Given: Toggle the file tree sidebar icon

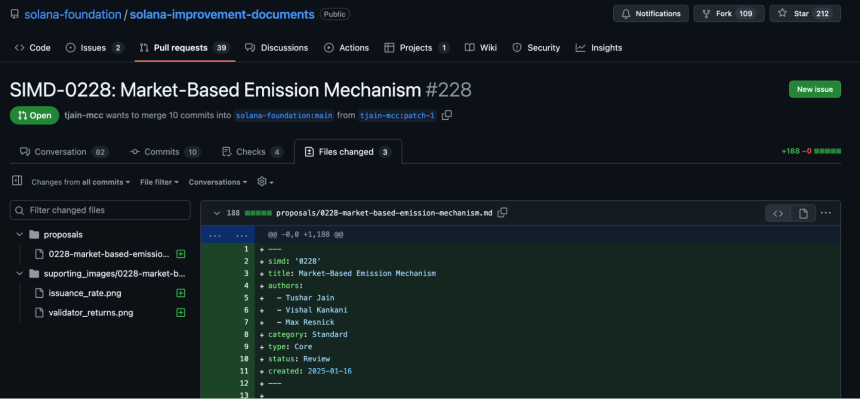Looking at the screenshot, I should [17, 181].
